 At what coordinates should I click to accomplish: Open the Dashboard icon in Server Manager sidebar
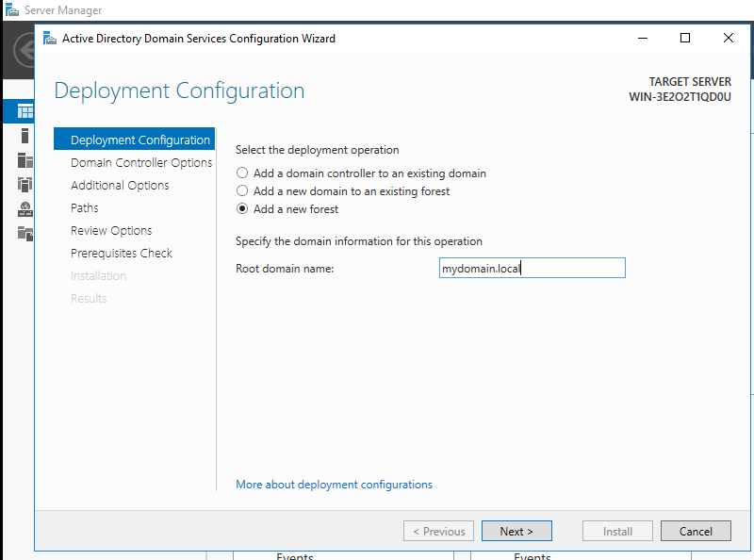coord(25,112)
